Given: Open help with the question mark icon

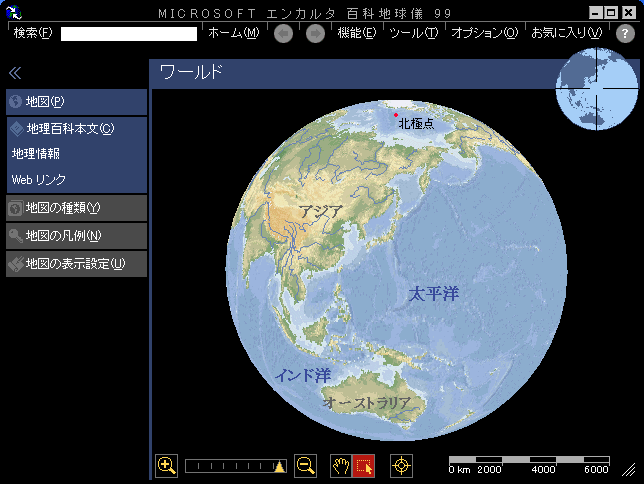Looking at the screenshot, I should (625, 33).
